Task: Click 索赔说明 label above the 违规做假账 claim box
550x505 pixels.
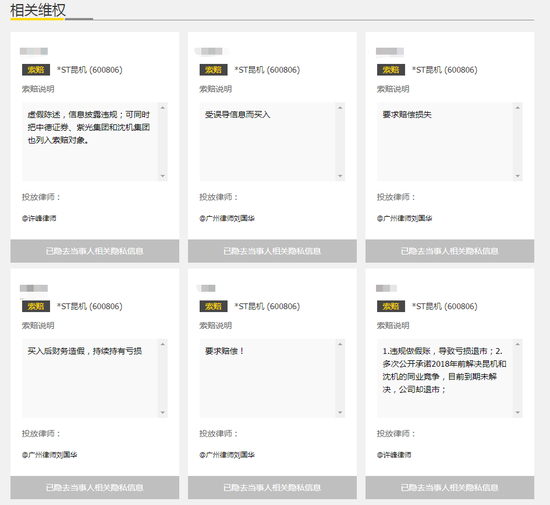Action: tap(393, 325)
